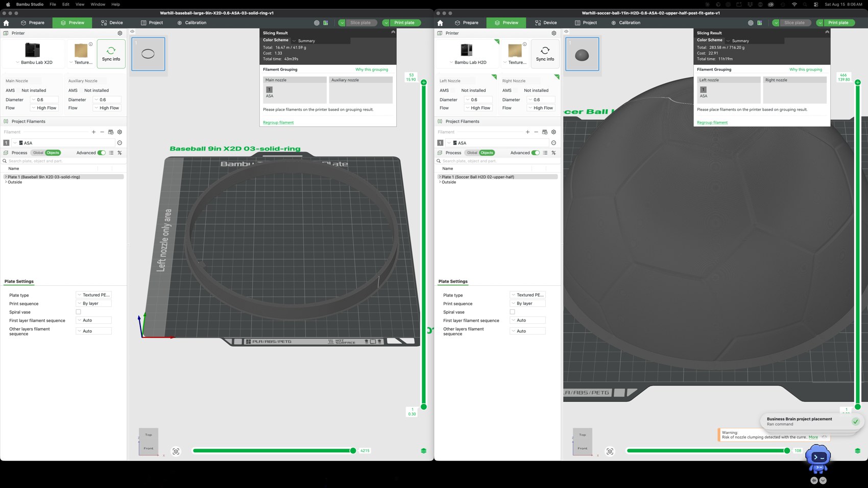868x488 pixels.
Task: Click ASA edit icon in left filament row
Action: [x=119, y=143]
